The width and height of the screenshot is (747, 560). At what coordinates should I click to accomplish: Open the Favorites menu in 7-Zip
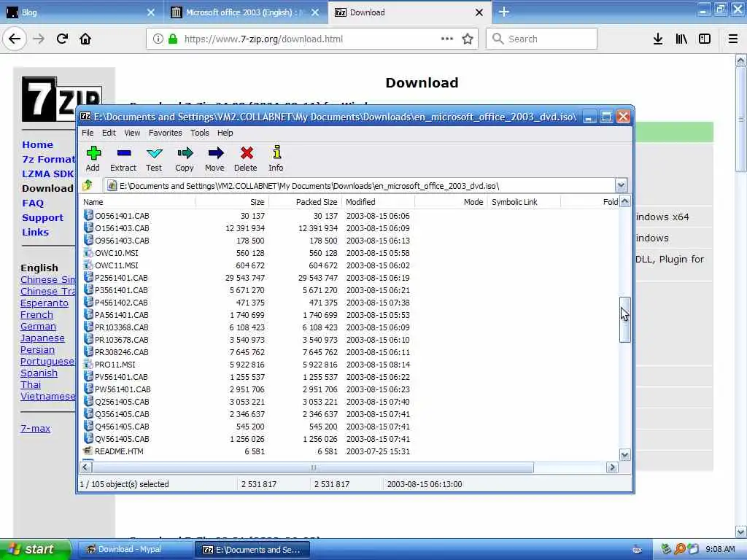[166, 133]
